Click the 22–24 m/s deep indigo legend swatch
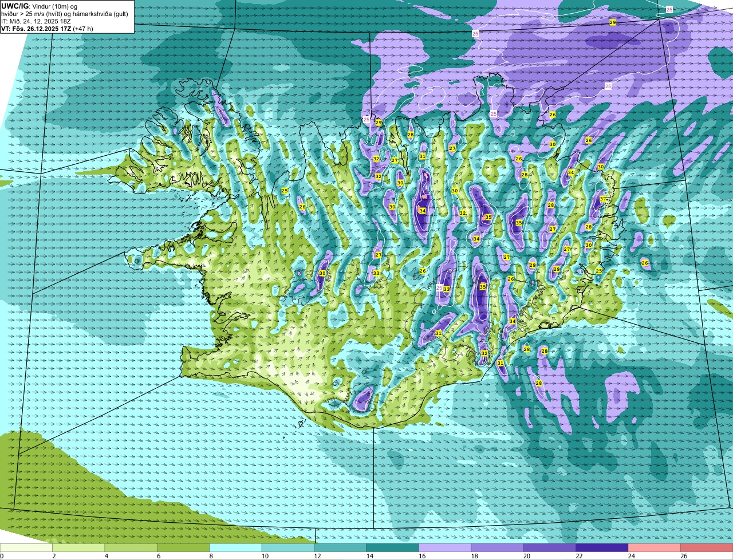The width and height of the screenshot is (733, 560). 602,548
